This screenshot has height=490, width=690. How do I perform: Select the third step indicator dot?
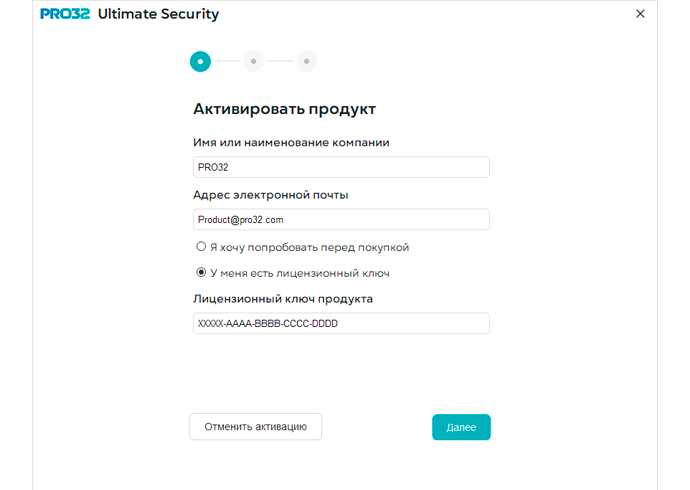pos(306,61)
